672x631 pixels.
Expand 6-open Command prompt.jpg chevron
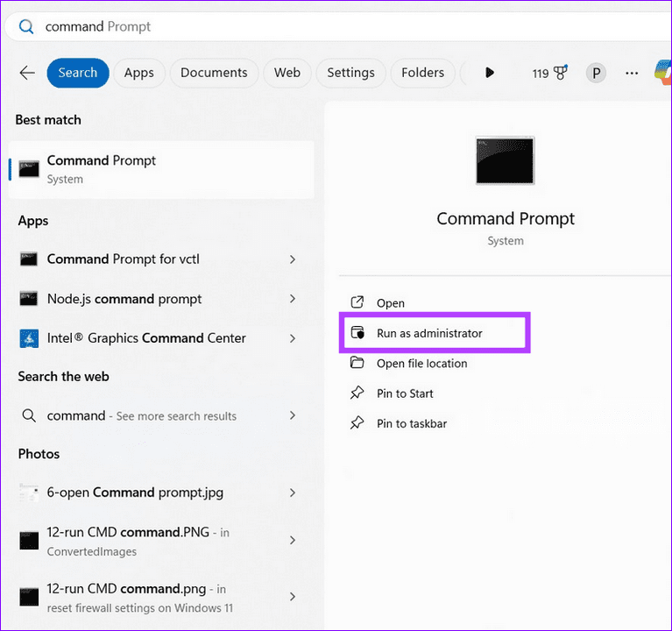coord(293,493)
